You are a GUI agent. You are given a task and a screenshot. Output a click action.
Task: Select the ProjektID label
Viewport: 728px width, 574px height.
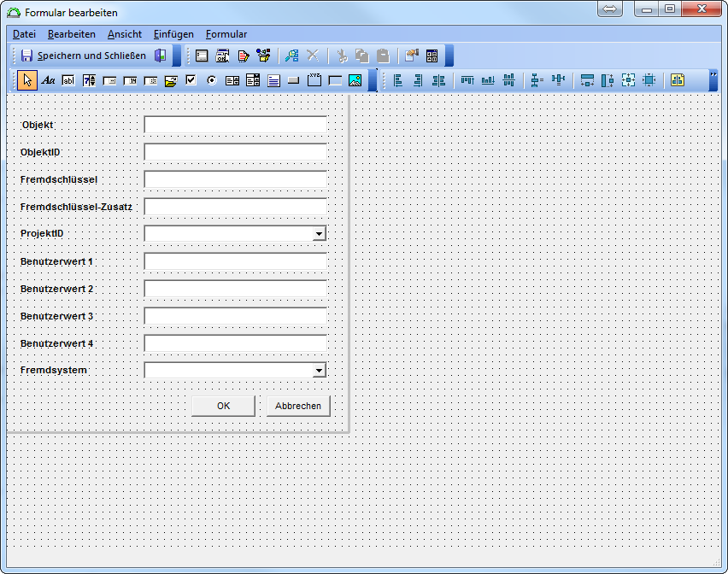click(42, 233)
